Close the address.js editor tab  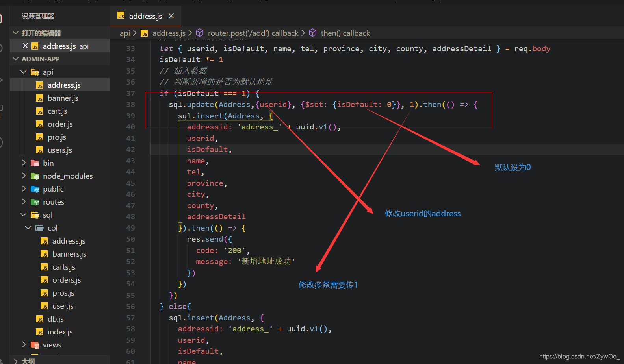coord(171,16)
